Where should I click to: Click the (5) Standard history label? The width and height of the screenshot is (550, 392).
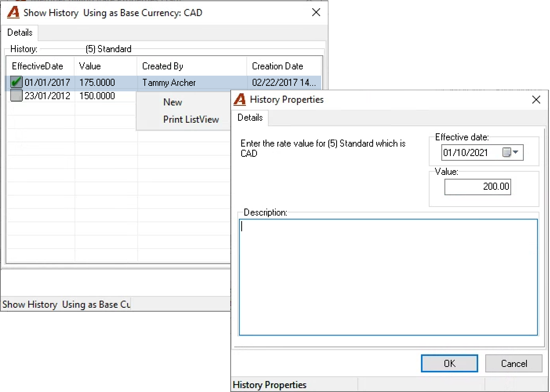(109, 49)
